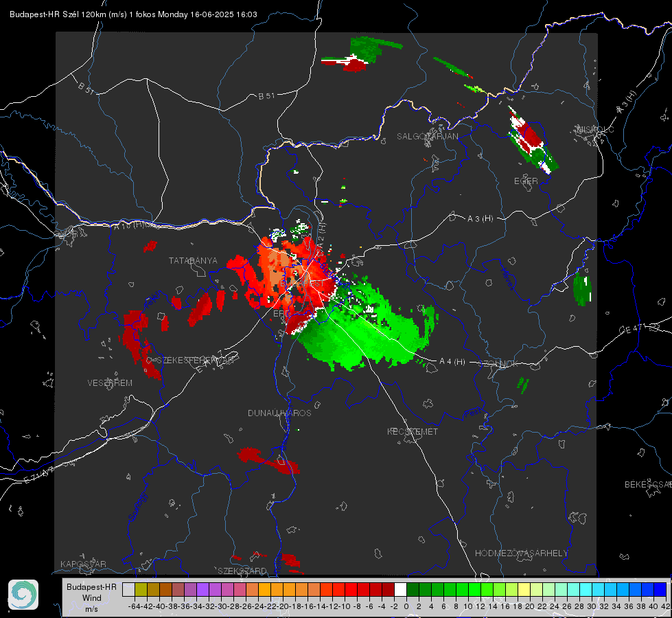Pick the bright green swatch for 10 to 12
This screenshot has width=672, height=618.
coord(474,589)
